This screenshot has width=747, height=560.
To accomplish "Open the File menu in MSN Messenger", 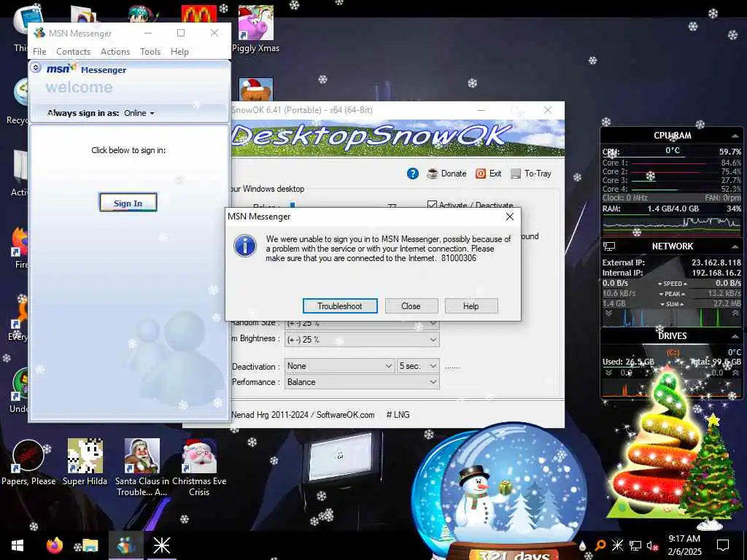I will 39,52.
